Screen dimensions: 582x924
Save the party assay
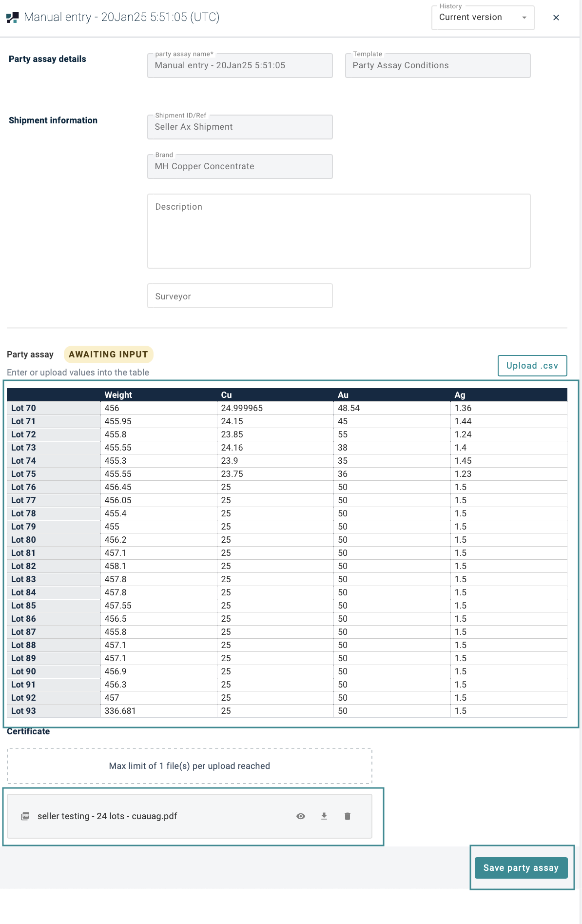521,868
